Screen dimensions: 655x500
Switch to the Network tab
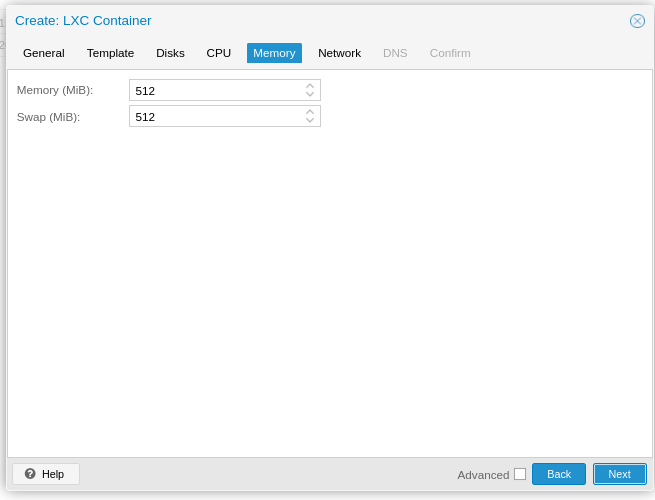[339, 53]
